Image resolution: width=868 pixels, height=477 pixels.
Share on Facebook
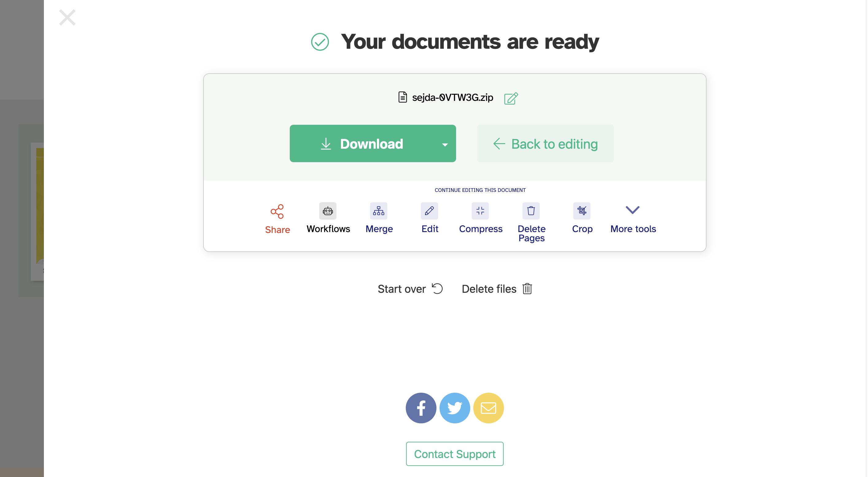tap(421, 408)
